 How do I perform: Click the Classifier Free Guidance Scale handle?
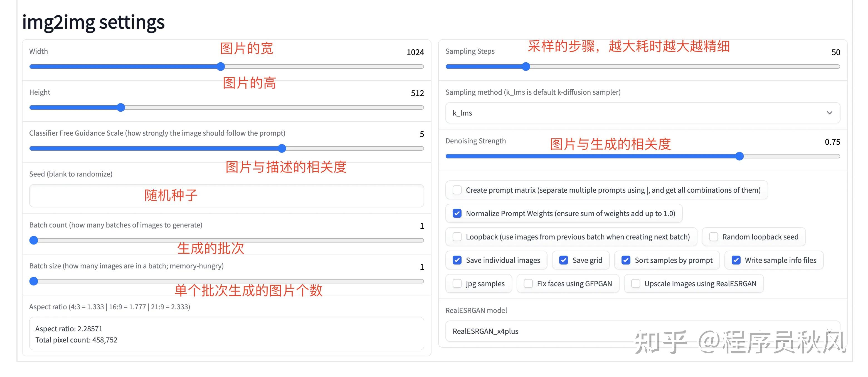click(x=282, y=148)
